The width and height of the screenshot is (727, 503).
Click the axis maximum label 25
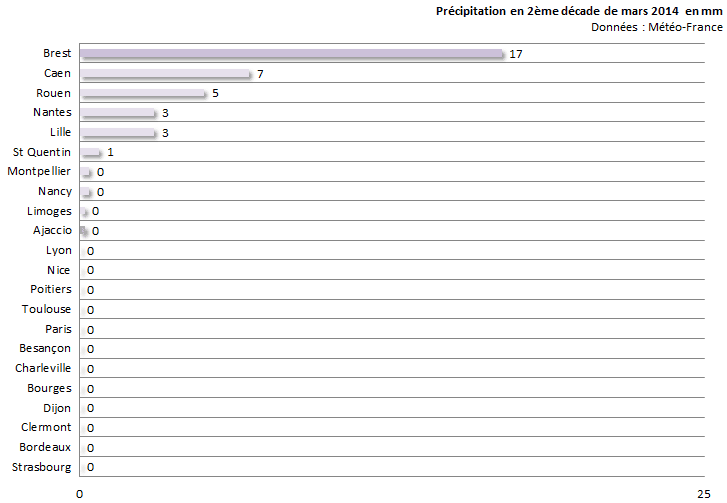click(x=704, y=494)
